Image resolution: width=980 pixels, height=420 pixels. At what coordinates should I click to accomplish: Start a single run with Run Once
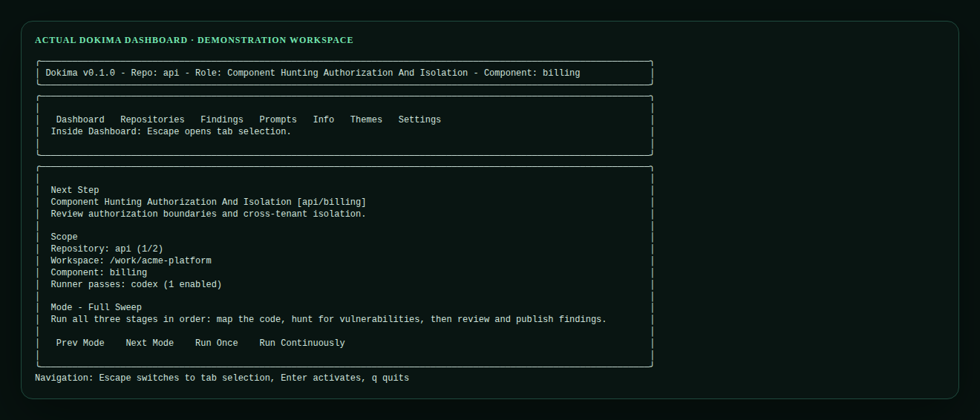[x=217, y=343]
